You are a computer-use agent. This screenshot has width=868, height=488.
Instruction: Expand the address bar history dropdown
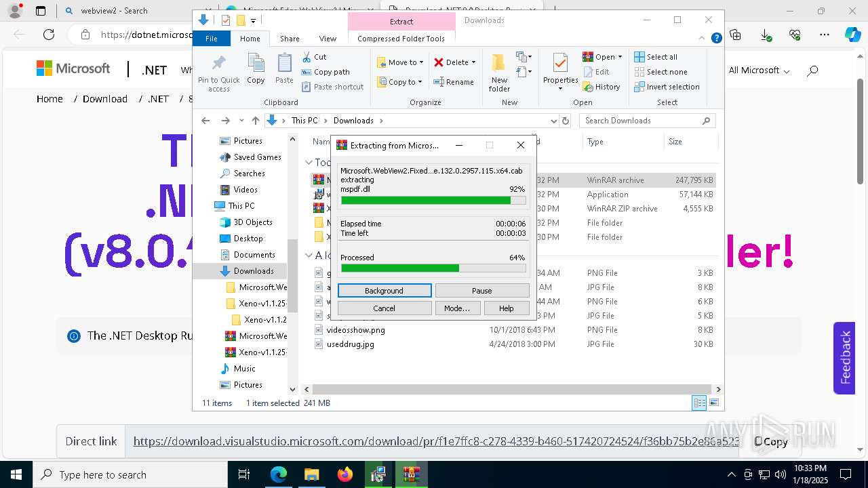554,121
